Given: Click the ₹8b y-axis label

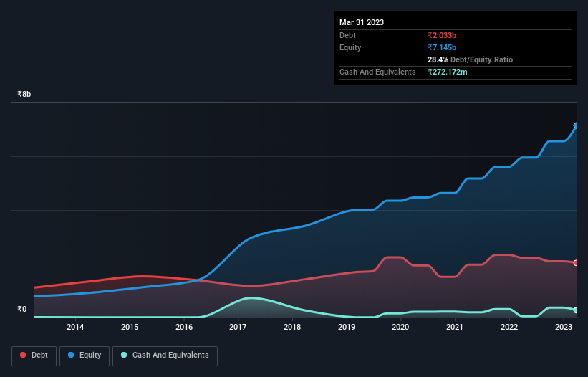Looking at the screenshot, I should [24, 94].
